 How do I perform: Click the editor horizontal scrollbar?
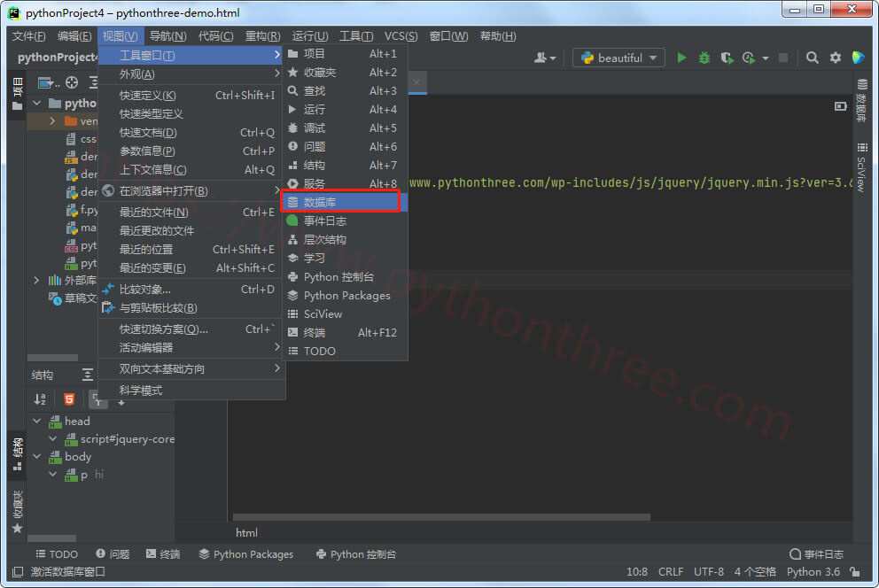point(442,517)
